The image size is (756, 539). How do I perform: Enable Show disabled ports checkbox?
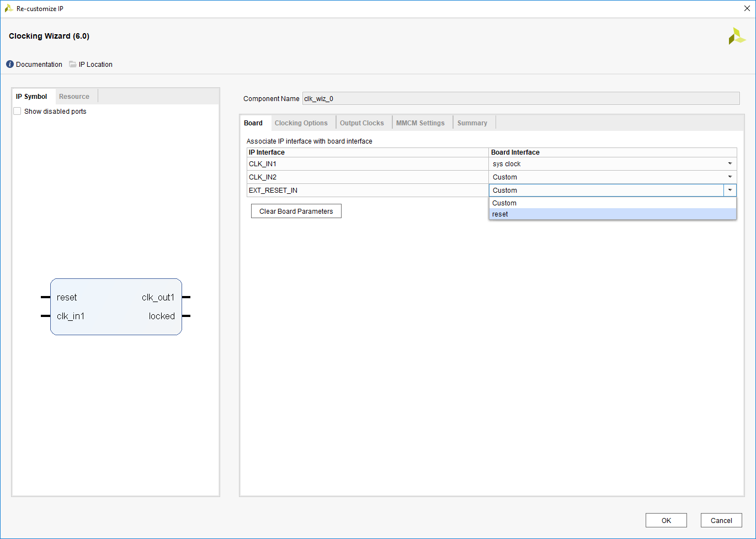click(18, 111)
